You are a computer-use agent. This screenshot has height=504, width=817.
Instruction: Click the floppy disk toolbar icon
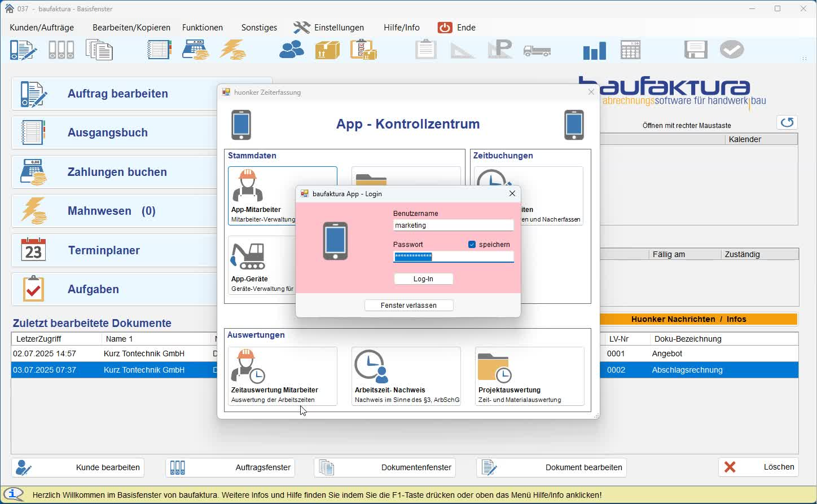click(x=696, y=50)
